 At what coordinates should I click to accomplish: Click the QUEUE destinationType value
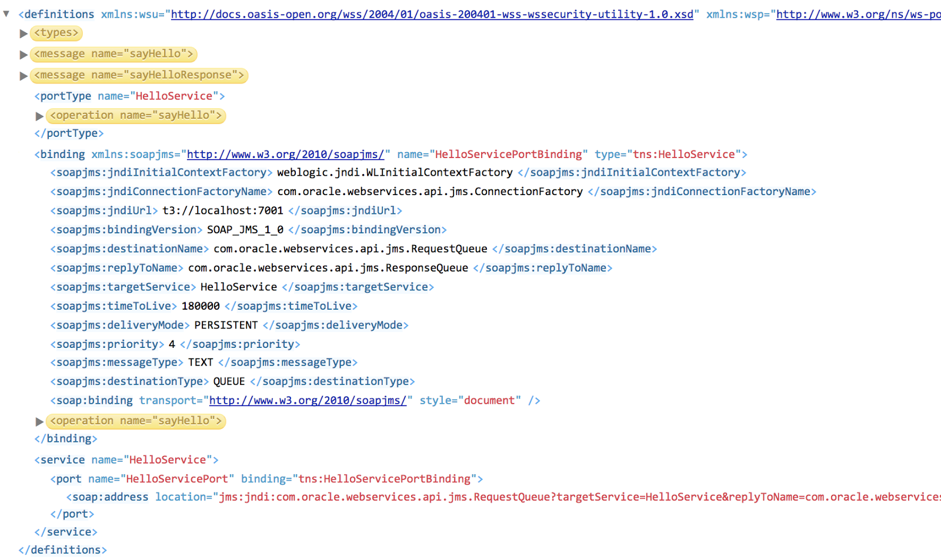pyautogui.click(x=229, y=381)
